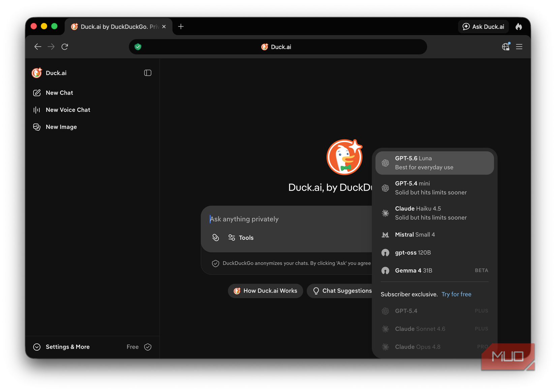Collapse the sidebar with the panel toggle icon
The height and width of the screenshot is (392, 556).
click(x=148, y=73)
